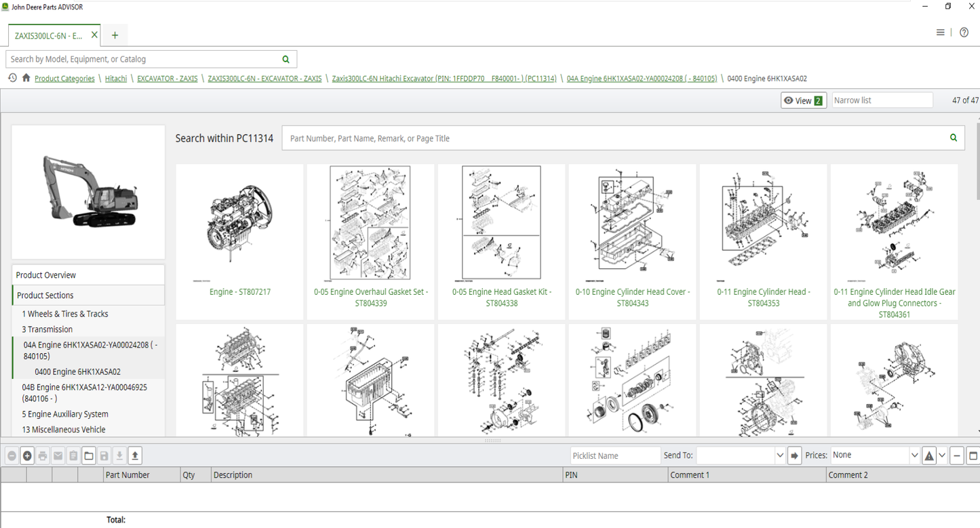This screenshot has height=528, width=980.
Task: Select 04A Engine 6HK1XASA02-YA00024208 section
Action: click(90, 350)
